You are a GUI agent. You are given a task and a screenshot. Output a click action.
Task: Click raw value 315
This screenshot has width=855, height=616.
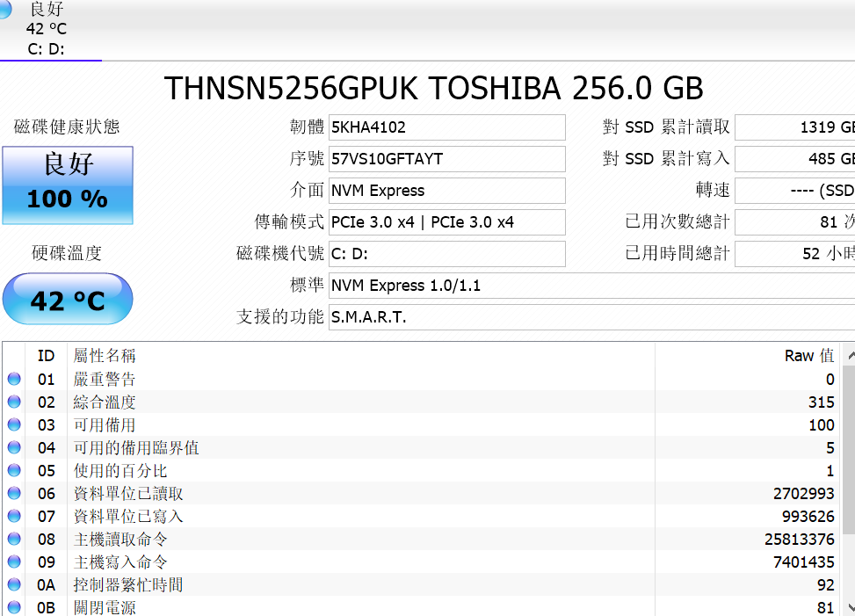[x=822, y=402]
